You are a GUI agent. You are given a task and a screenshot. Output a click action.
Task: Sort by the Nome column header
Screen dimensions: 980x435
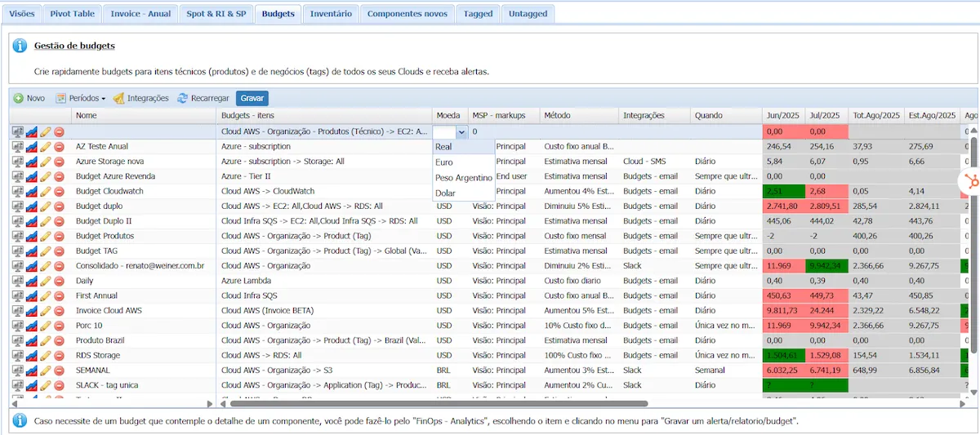pyautogui.click(x=144, y=116)
